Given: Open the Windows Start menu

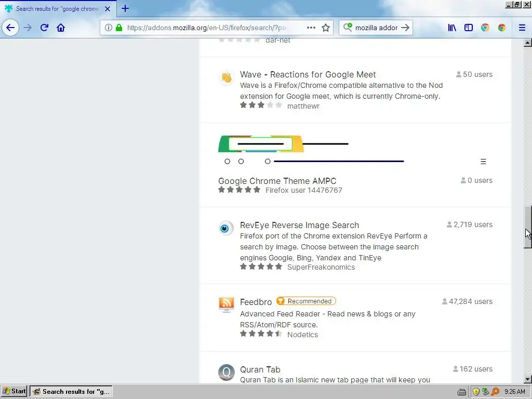Looking at the screenshot, I should point(14,391).
